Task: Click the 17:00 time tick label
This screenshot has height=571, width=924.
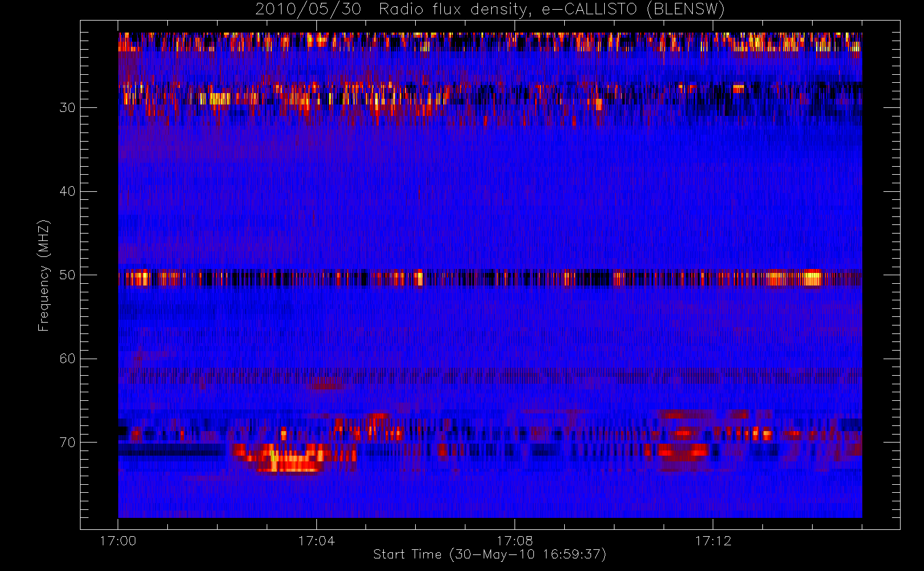Action: tap(118, 541)
